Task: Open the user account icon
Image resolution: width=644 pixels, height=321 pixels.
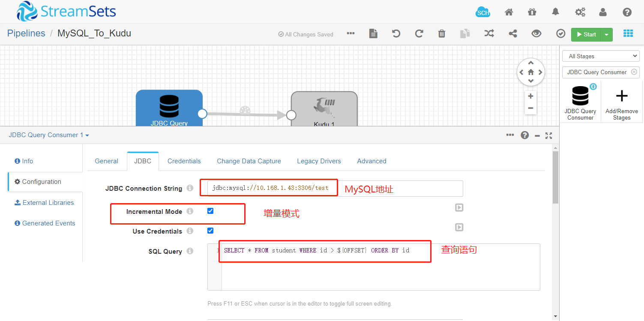Action: point(603,12)
